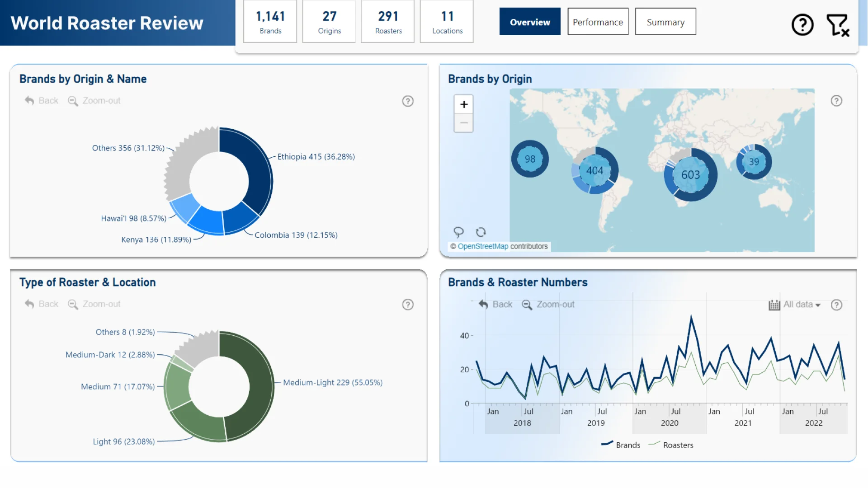Click the 27 Origins KPI card

pyautogui.click(x=329, y=22)
